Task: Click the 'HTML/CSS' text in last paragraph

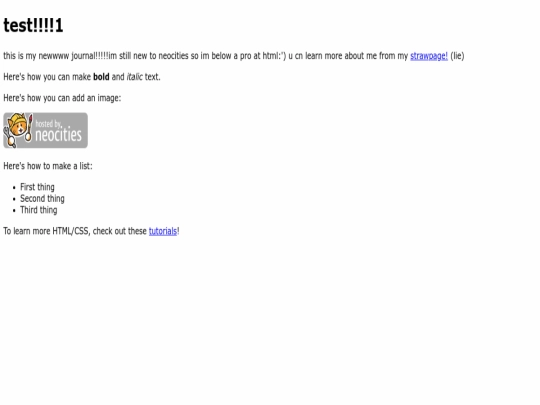Action: [x=71, y=231]
